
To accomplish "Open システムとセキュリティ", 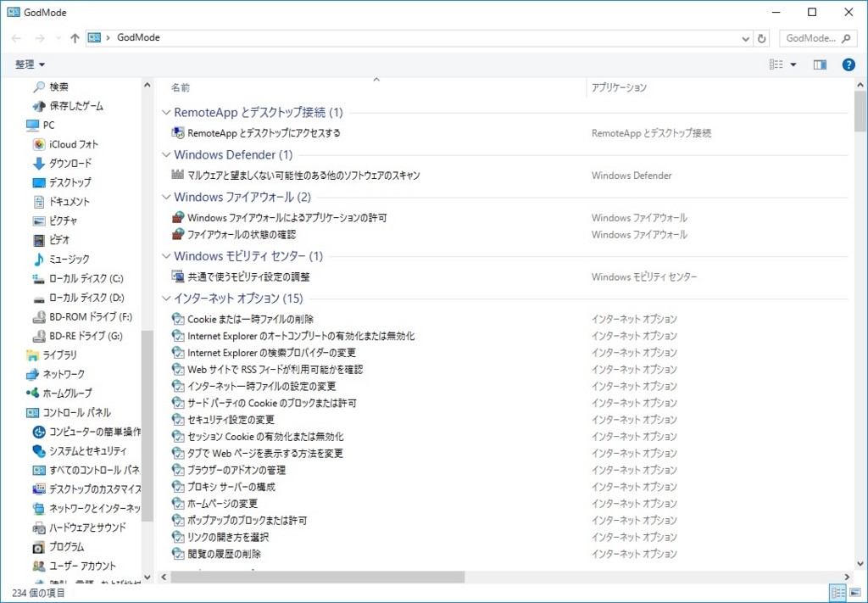I will coord(88,450).
